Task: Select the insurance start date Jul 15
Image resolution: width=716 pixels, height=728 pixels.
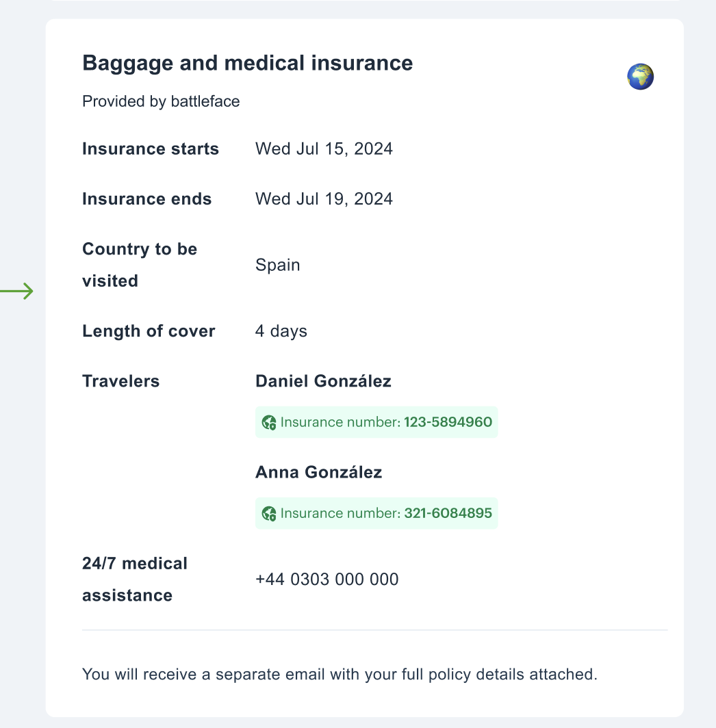Action: pyautogui.click(x=324, y=149)
